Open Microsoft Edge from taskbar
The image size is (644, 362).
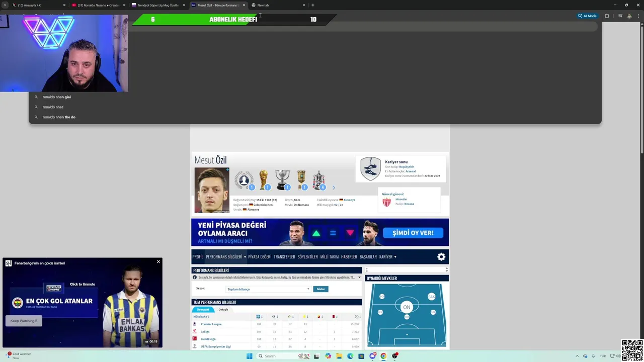[x=350, y=356]
